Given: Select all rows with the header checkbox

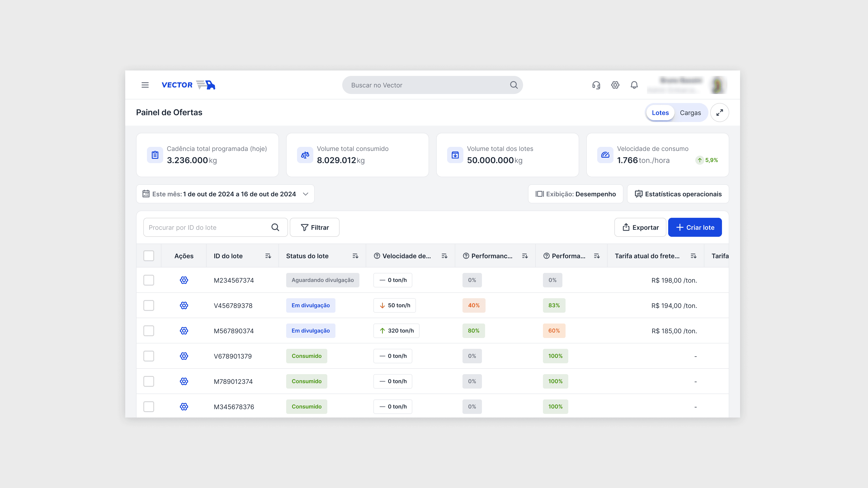Looking at the screenshot, I should [149, 256].
